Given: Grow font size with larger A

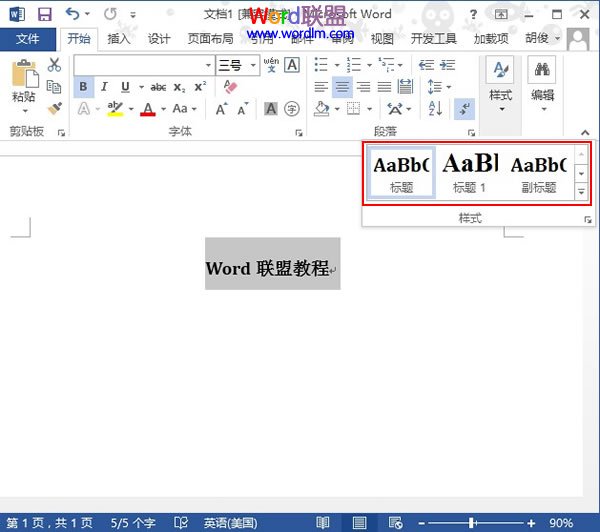Looking at the screenshot, I should point(222,109).
